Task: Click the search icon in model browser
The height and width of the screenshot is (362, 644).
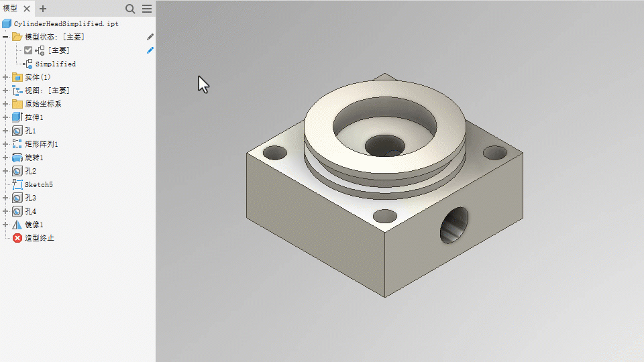Action: [x=130, y=9]
